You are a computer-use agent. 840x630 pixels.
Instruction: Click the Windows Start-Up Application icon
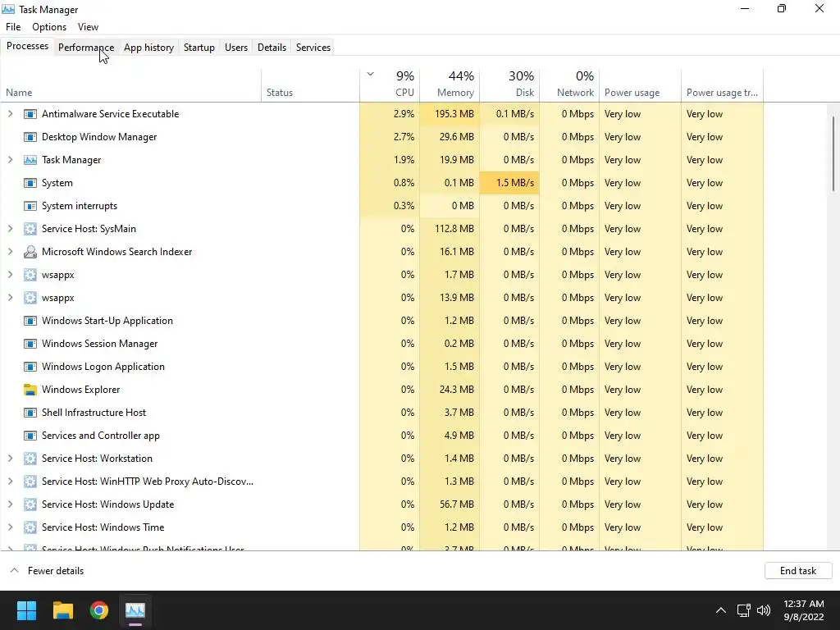point(30,321)
